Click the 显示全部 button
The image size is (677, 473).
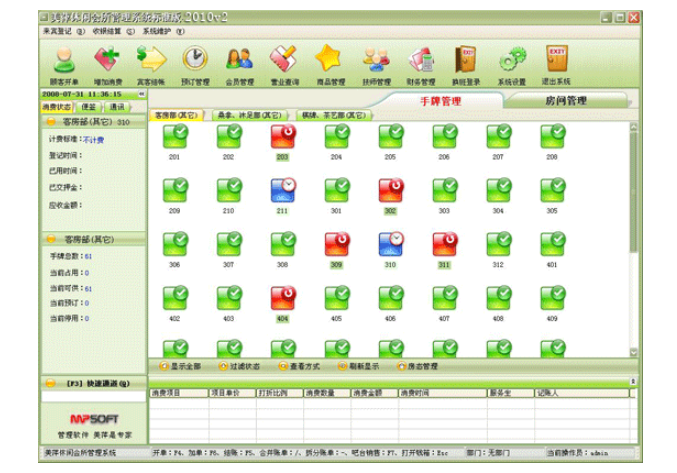181,367
